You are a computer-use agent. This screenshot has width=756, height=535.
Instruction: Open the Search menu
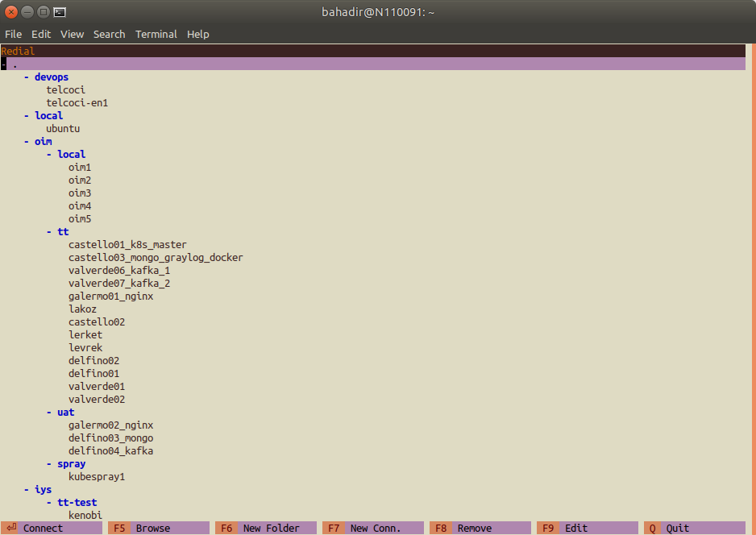[x=109, y=34]
